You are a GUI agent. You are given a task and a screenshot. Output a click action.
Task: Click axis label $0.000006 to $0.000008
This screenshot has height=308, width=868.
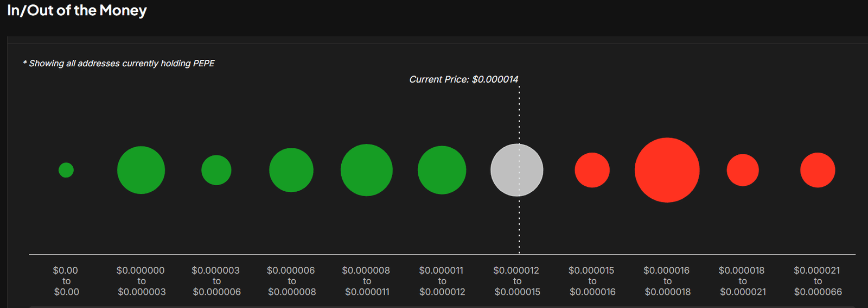click(291, 281)
